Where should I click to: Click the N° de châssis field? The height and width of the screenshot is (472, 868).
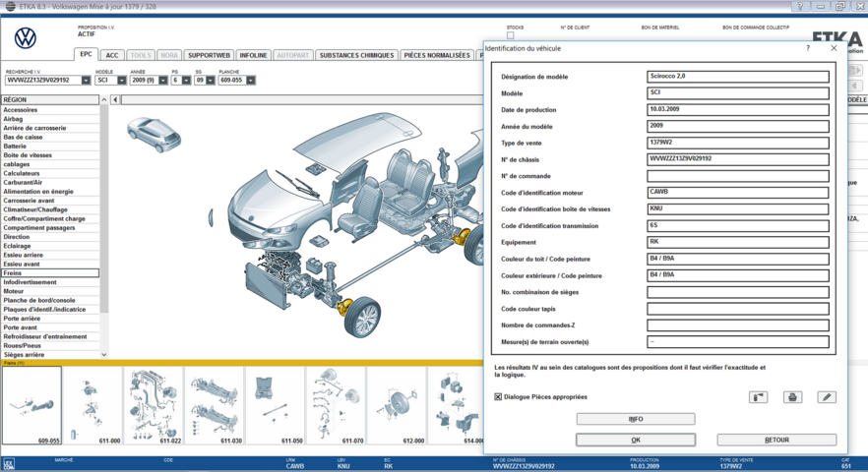(737, 159)
